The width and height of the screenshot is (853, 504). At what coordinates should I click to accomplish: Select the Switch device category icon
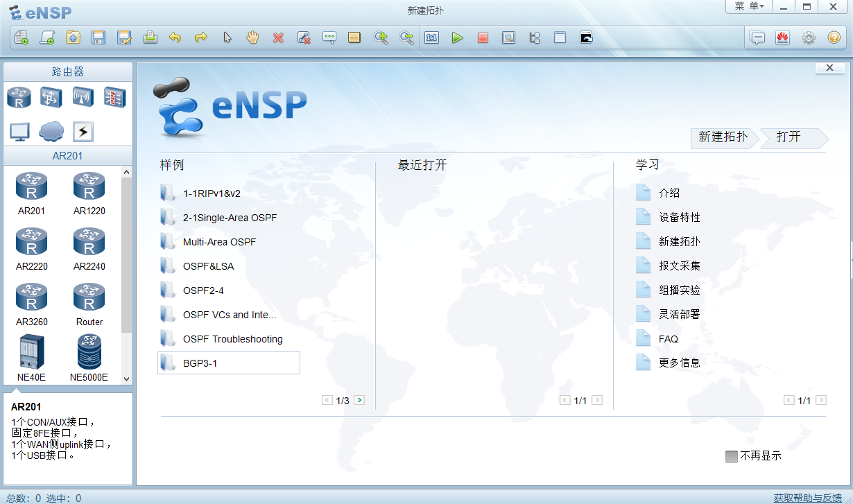coord(51,98)
